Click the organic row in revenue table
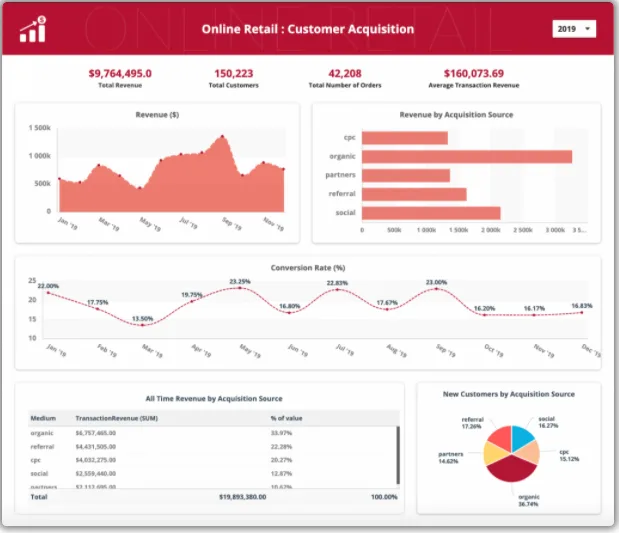 click(212, 433)
